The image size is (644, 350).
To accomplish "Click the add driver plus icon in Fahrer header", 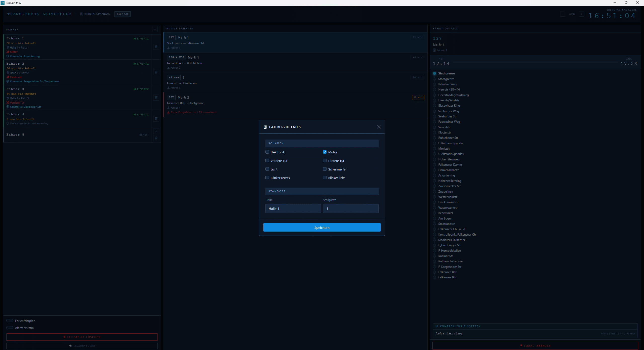I will click(155, 30).
